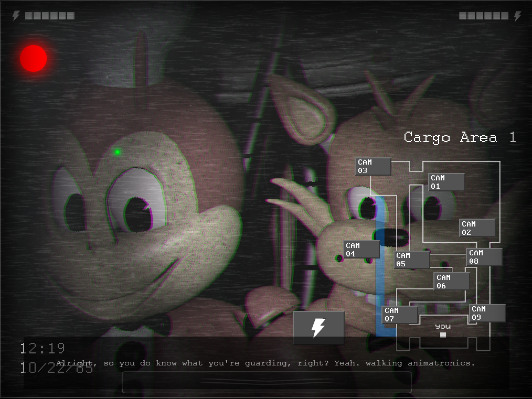Click the red recording indicator dot
This screenshot has height=399, width=532.
click(x=34, y=58)
